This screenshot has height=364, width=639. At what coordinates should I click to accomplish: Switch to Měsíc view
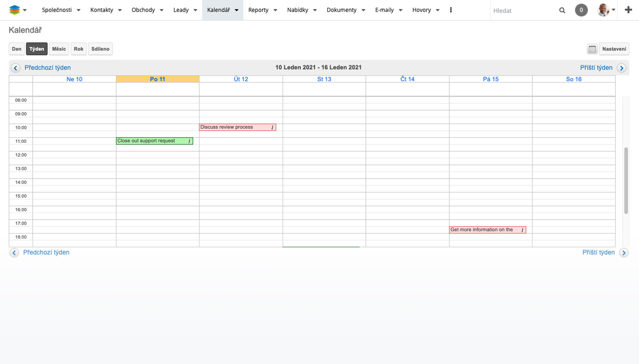59,49
